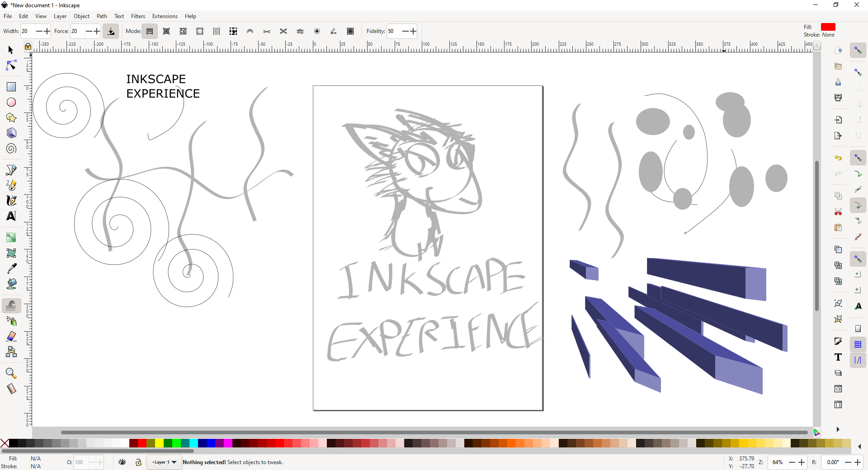This screenshot has width=868, height=470.
Task: Select the Measure ruler tool
Action: coord(11,389)
